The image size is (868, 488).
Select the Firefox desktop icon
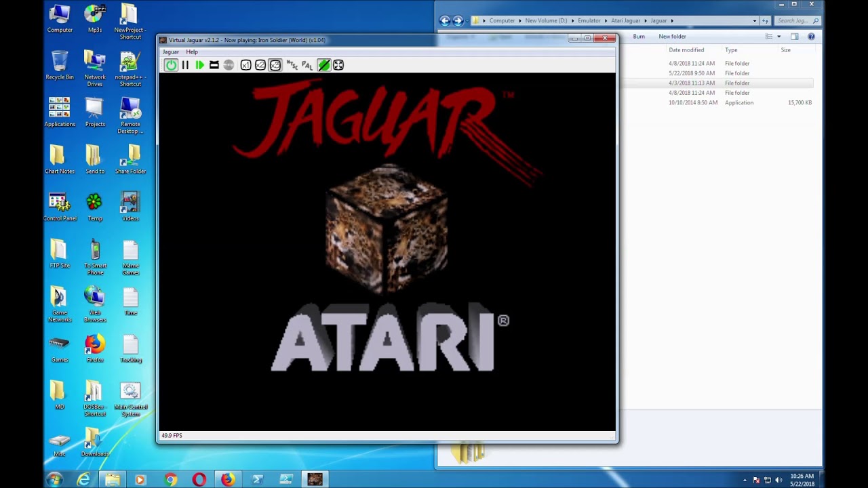pos(95,348)
